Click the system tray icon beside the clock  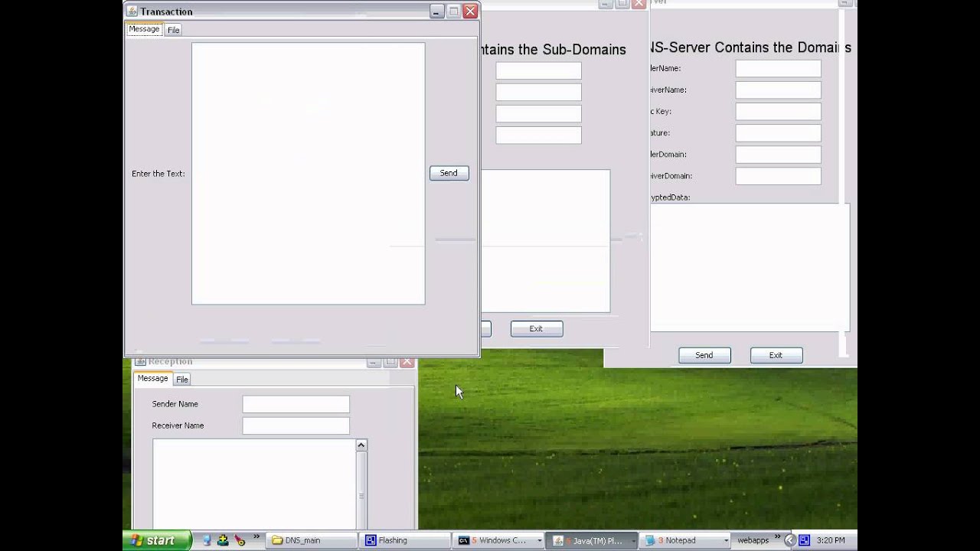(805, 540)
